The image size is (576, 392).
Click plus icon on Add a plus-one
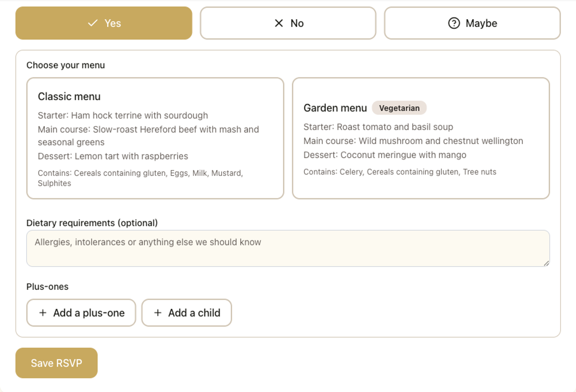tap(43, 313)
